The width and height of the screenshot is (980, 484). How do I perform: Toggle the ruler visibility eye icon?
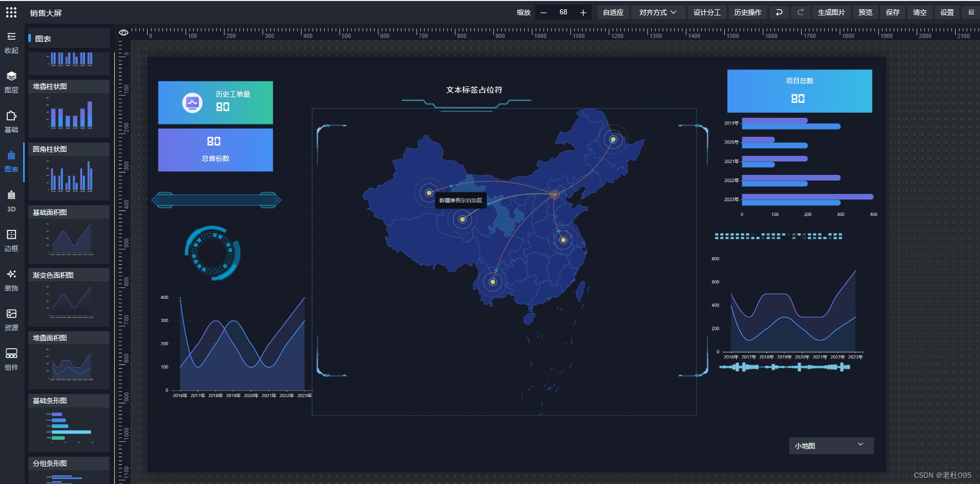pyautogui.click(x=123, y=32)
